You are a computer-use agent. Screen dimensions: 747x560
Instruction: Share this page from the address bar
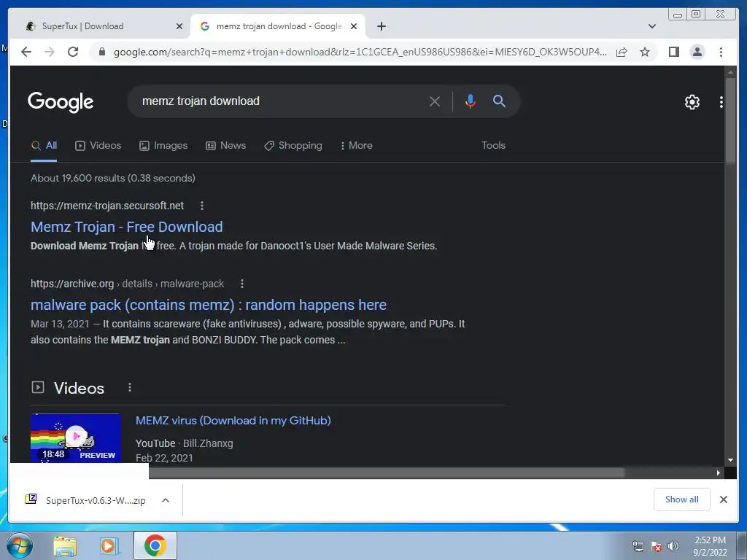pos(622,52)
